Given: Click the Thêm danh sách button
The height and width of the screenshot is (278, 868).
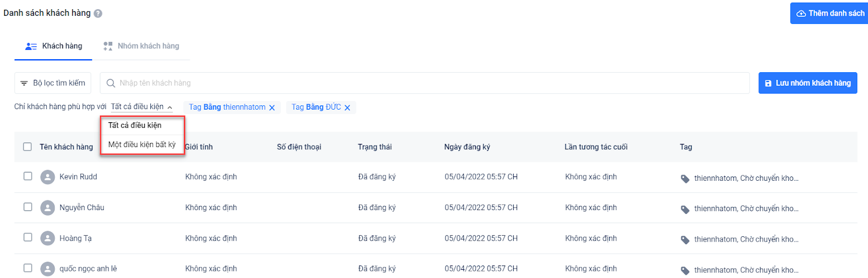Looking at the screenshot, I should (x=829, y=14).
